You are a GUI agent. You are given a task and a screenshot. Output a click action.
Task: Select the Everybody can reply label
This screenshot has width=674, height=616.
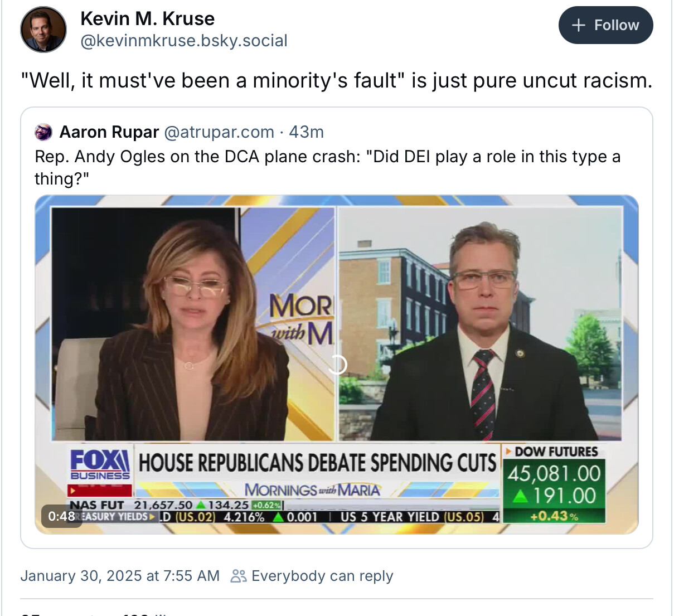[x=322, y=576]
